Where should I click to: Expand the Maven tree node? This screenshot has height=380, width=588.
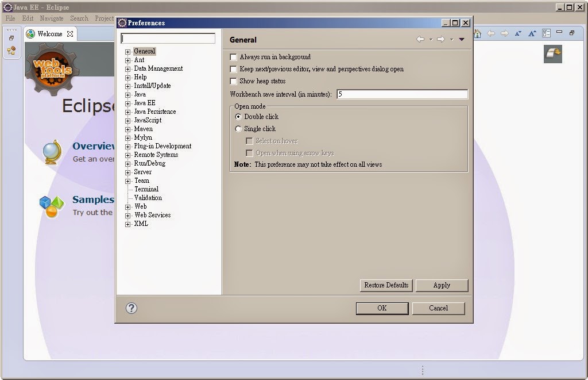point(127,129)
